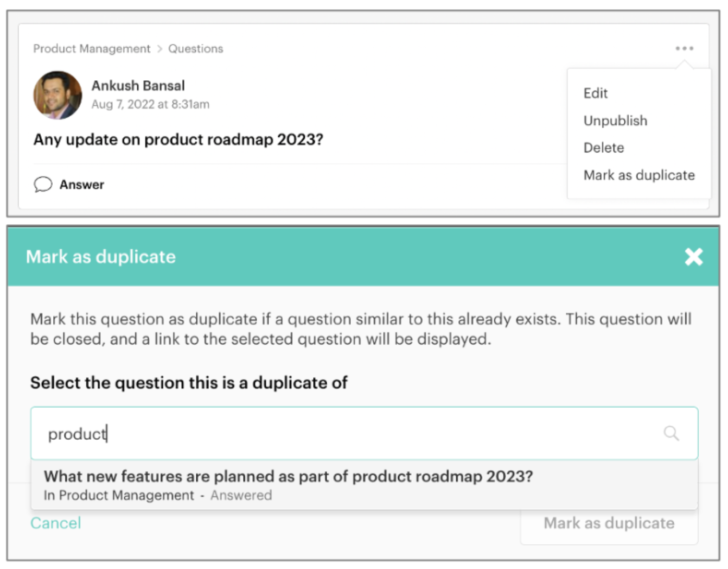This screenshot has height=569, width=728.
Task: Open the three-dot options menu
Action: pos(684,48)
